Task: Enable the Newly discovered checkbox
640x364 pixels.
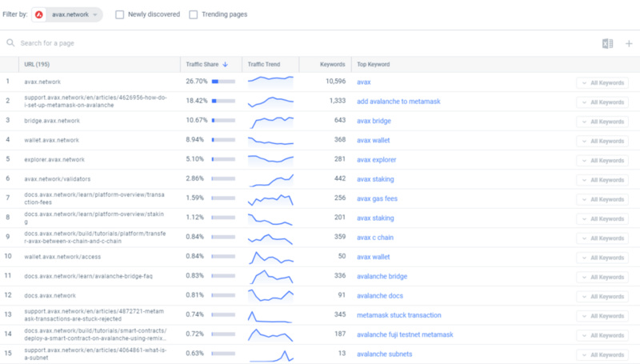Action: tap(120, 14)
